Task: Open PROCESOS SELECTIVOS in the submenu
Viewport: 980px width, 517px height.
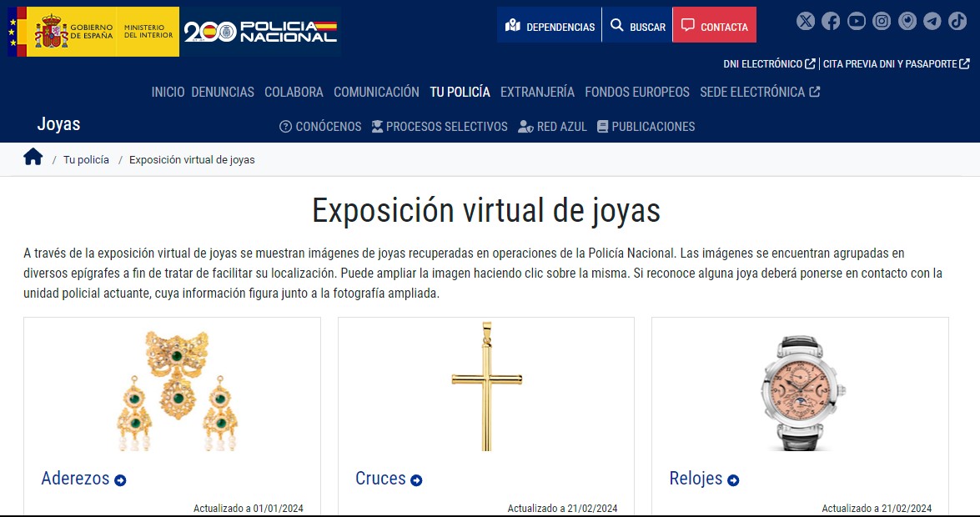Action: pyautogui.click(x=439, y=127)
